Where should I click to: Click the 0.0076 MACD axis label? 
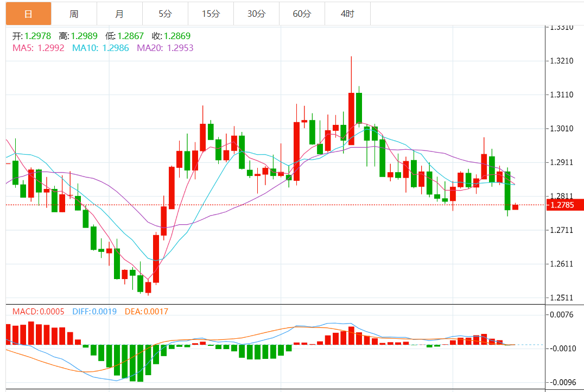[562, 314]
